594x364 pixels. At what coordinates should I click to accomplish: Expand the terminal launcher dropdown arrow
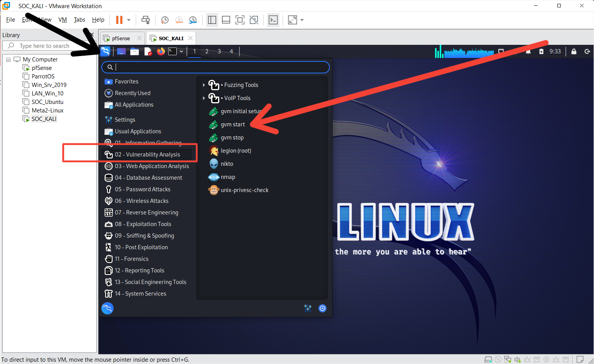tap(181, 51)
